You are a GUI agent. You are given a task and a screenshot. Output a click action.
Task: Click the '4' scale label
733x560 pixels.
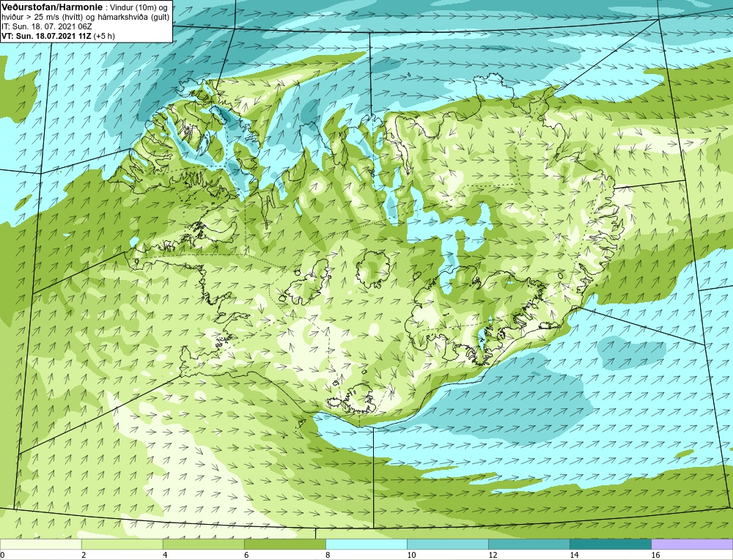pos(165,555)
